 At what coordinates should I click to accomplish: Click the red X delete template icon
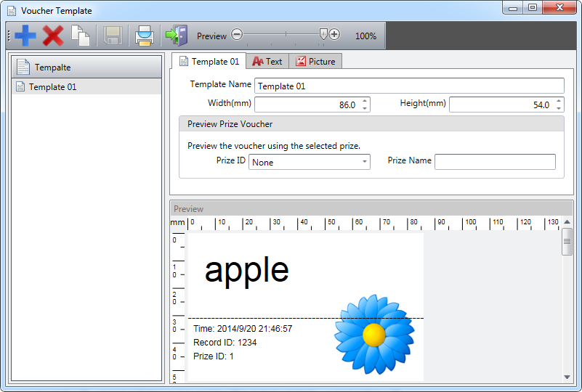tap(53, 36)
